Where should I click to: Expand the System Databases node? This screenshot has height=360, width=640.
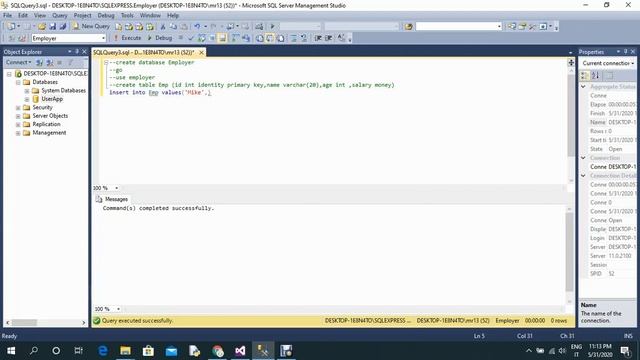tap(27, 91)
